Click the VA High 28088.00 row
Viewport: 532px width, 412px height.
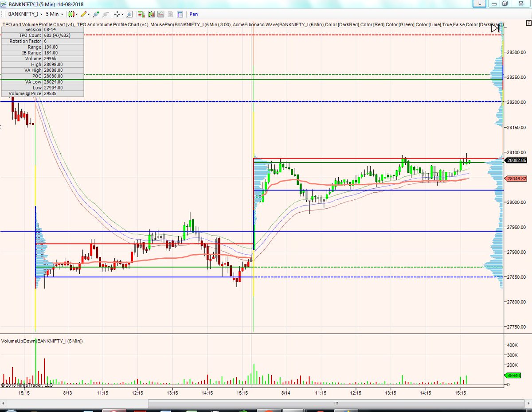pyautogui.click(x=42, y=70)
